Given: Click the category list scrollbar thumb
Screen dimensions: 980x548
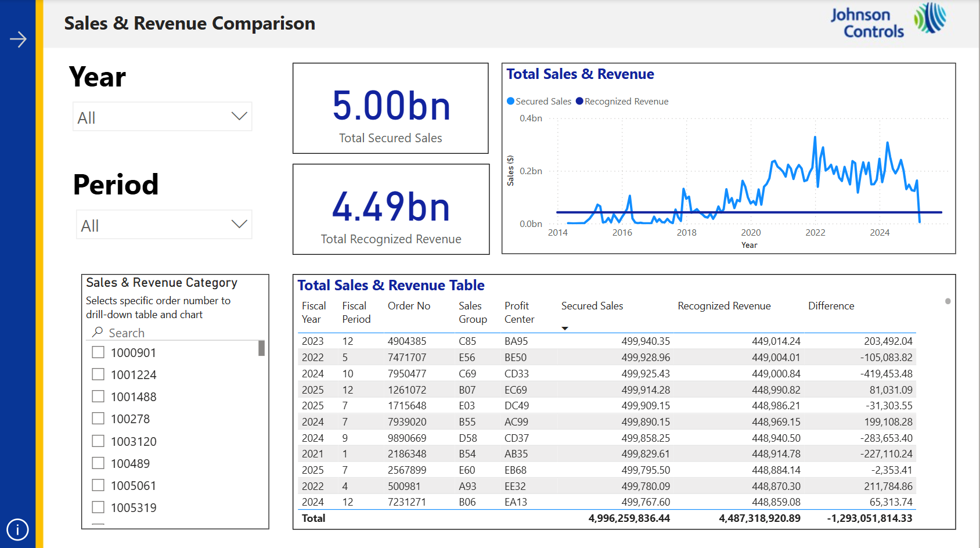Looking at the screenshot, I should coord(262,348).
